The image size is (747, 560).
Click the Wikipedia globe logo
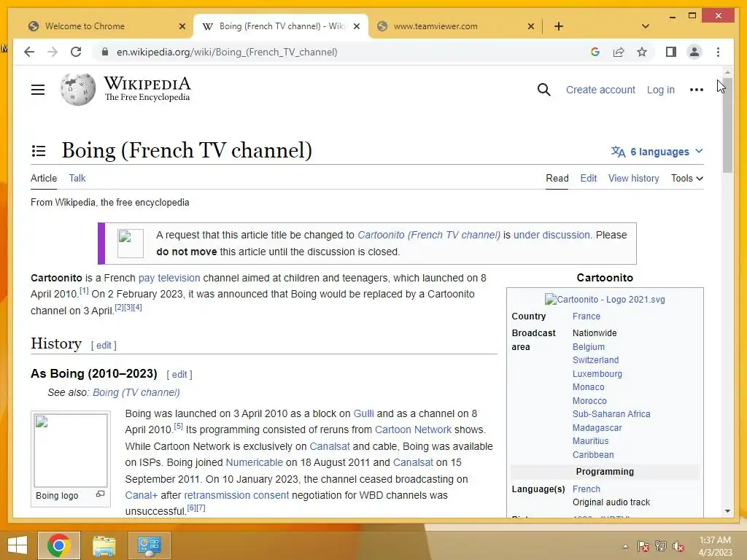point(77,90)
